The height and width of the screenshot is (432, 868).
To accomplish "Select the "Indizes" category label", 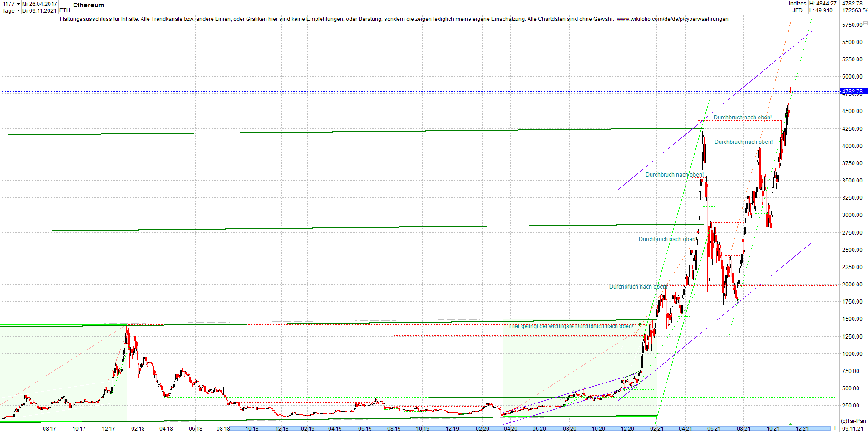I will click(x=798, y=3).
